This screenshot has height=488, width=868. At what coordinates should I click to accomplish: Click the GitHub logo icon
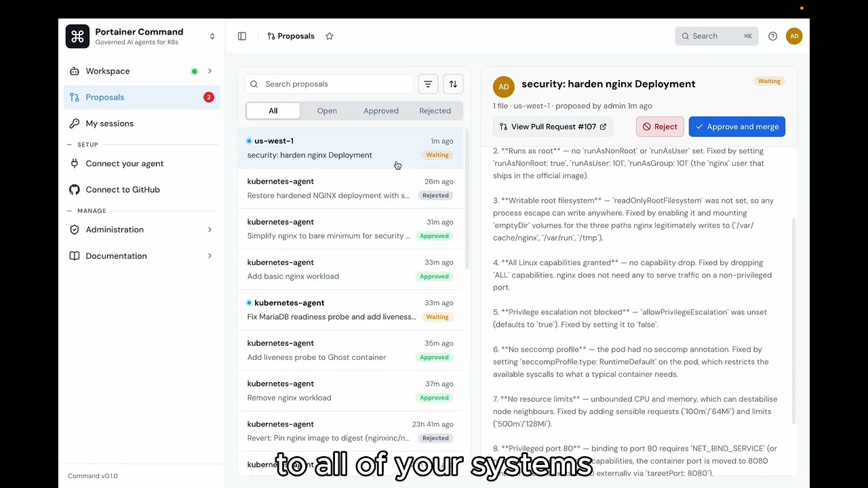(x=75, y=190)
